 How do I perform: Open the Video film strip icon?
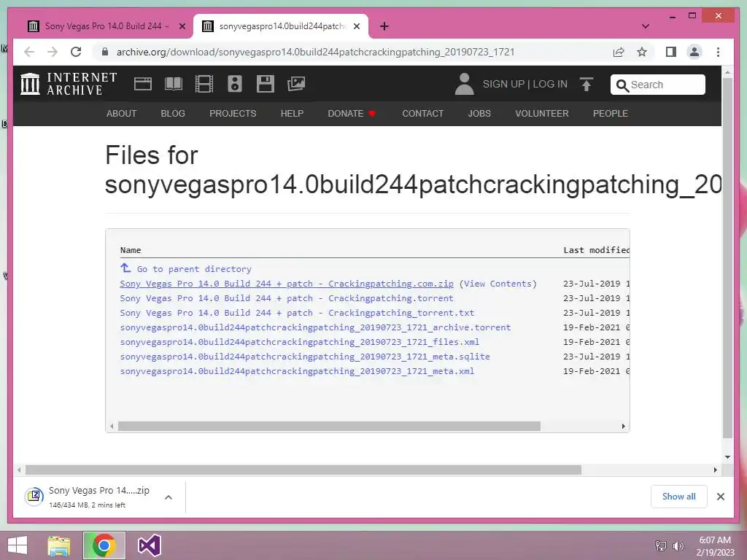(x=204, y=84)
